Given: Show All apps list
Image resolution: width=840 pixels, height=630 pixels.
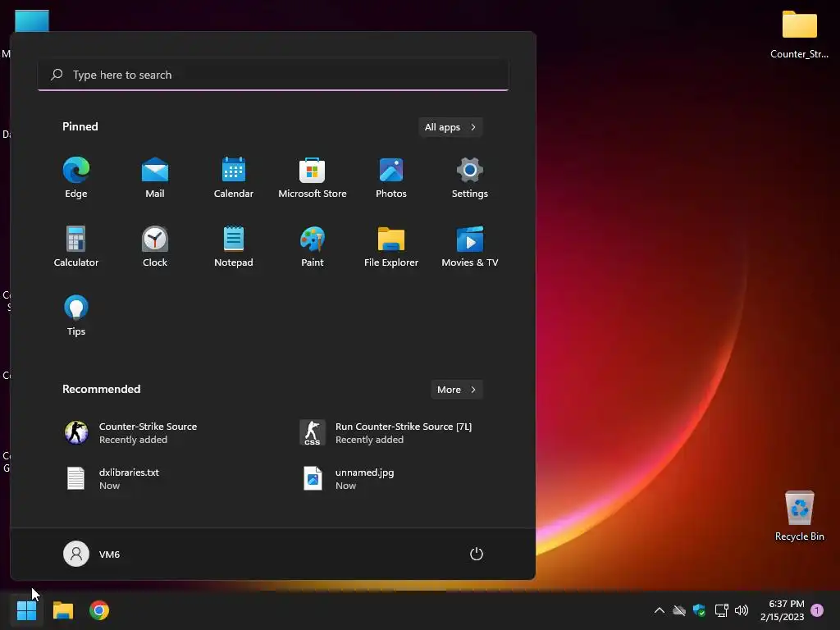Looking at the screenshot, I should click(450, 127).
